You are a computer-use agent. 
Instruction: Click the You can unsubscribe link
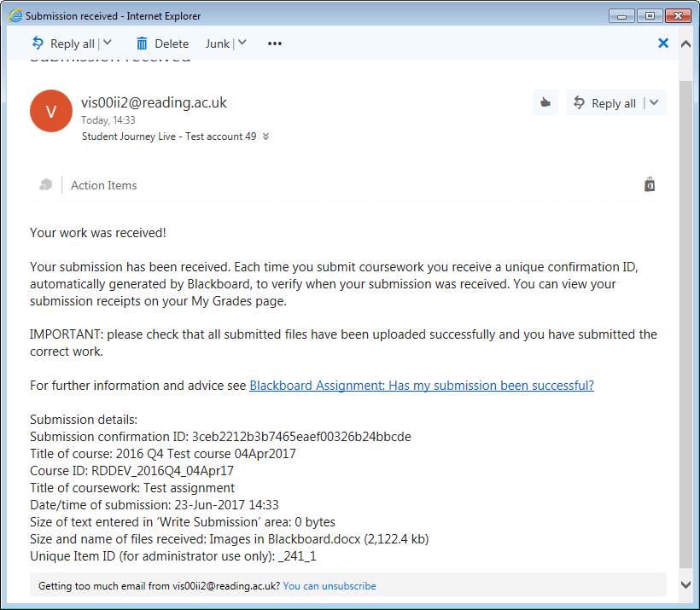330,586
